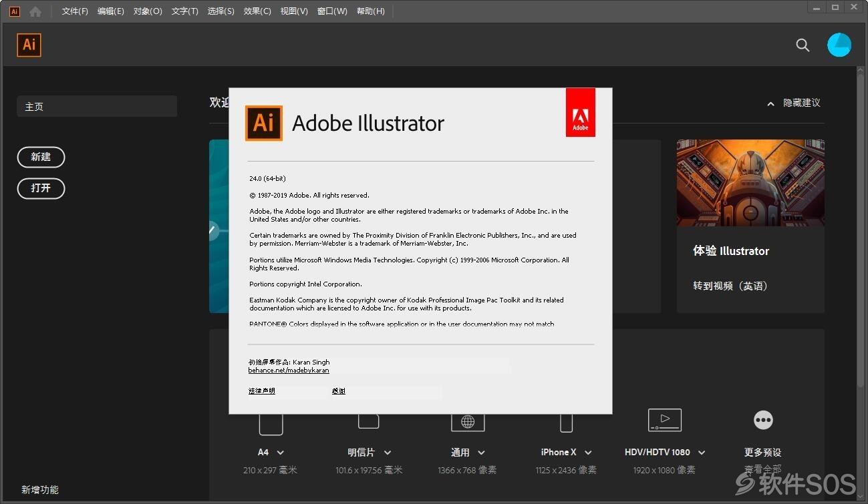Open behance.net/madebykaran link
The height and width of the screenshot is (504, 868).
(289, 370)
